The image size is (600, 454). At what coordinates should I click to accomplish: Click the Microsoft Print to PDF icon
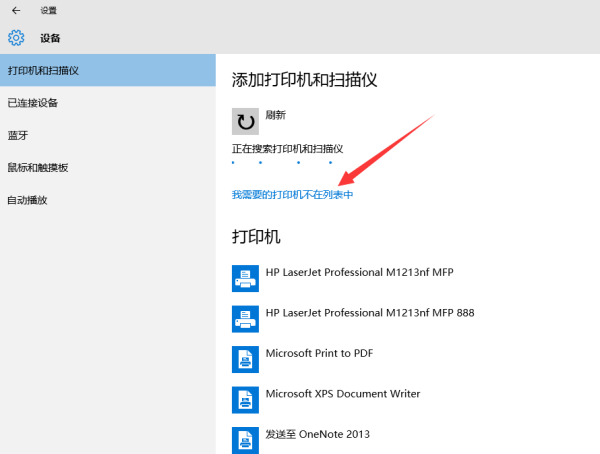pos(245,359)
